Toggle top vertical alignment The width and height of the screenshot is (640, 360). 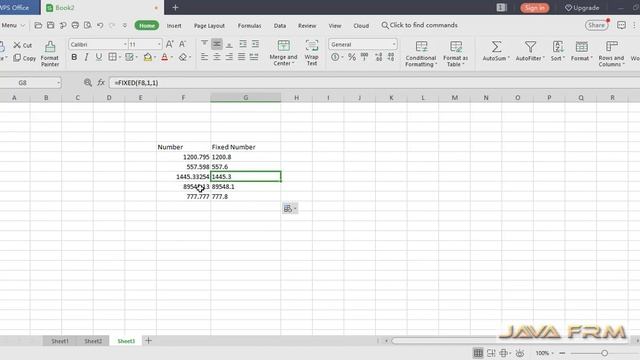click(x=204, y=44)
